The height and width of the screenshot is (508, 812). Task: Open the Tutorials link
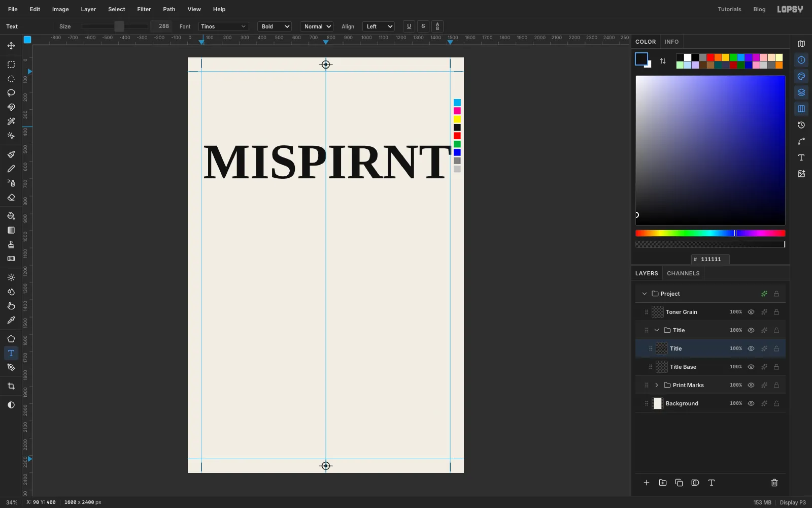coord(729,9)
